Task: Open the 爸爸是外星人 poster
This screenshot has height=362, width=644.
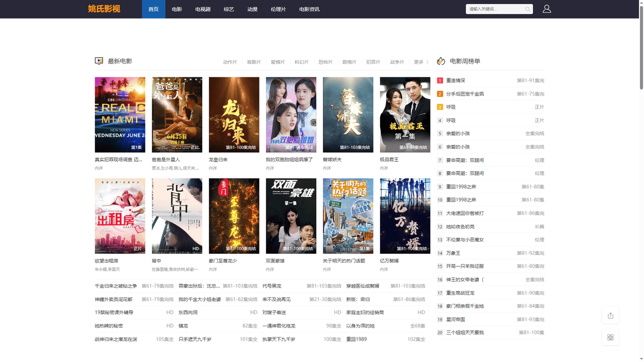Action: click(177, 115)
